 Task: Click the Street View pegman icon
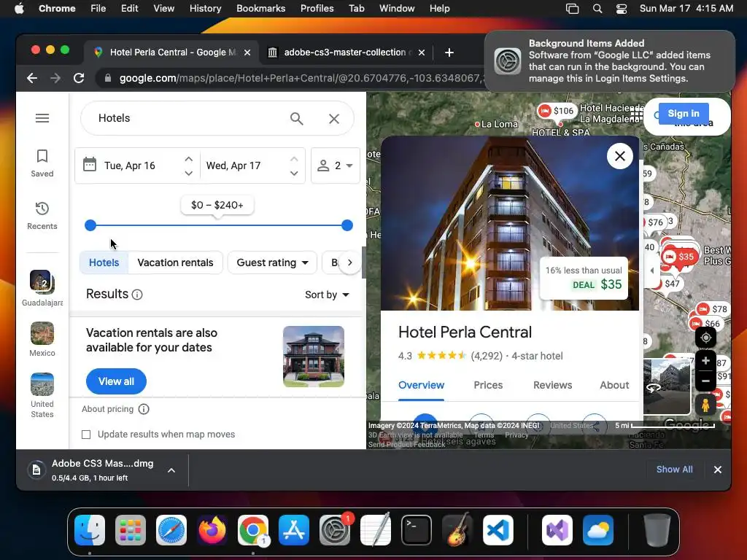[705, 405]
